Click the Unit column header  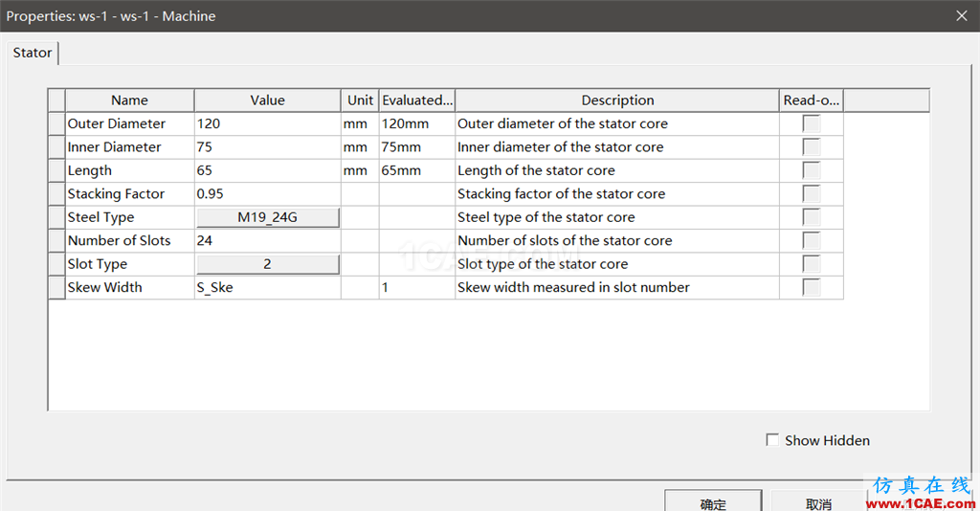pos(360,100)
